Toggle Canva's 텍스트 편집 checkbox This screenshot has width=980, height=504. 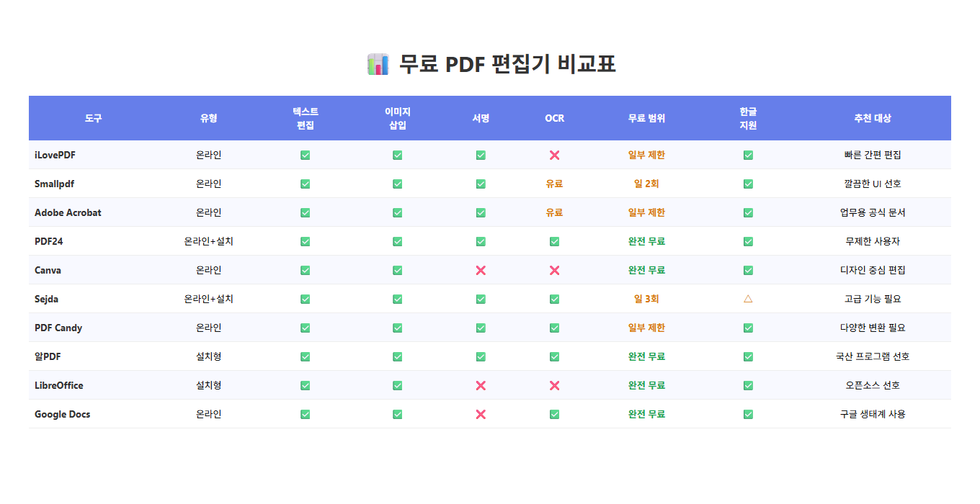[x=305, y=270]
